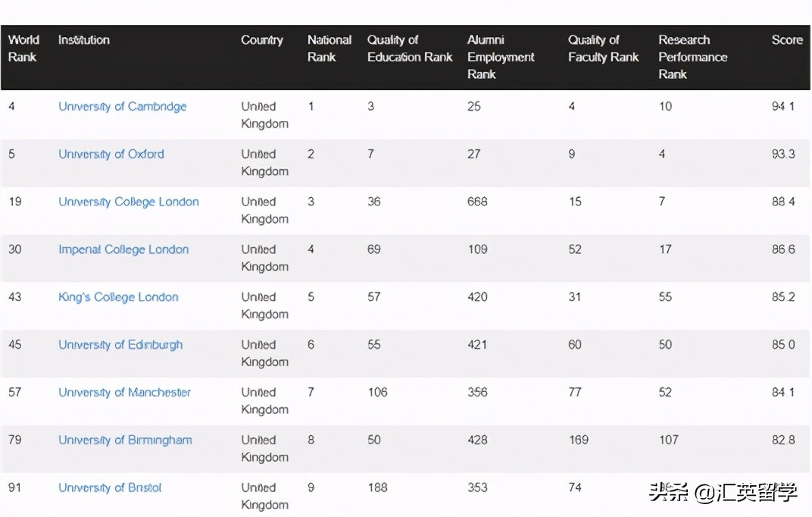Click the Institution column header

point(83,40)
